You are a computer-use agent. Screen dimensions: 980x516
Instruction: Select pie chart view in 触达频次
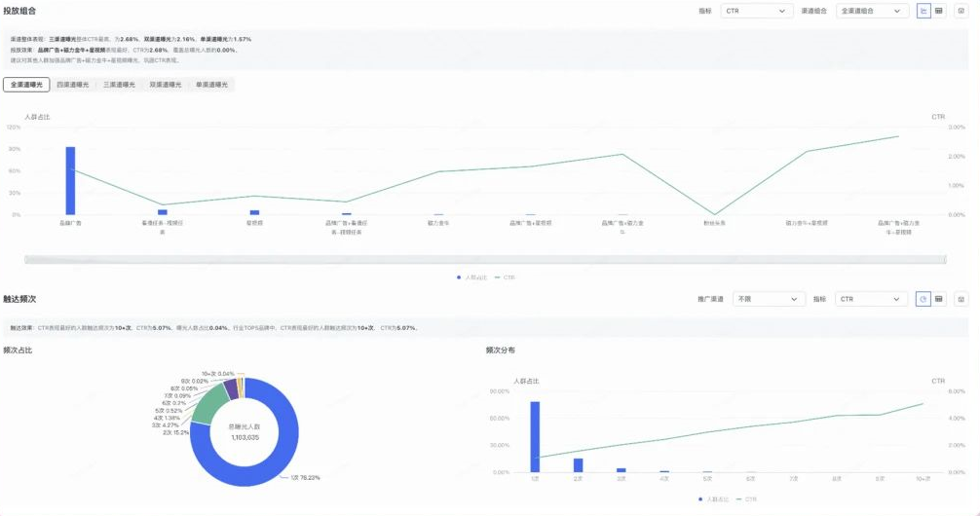(x=923, y=299)
